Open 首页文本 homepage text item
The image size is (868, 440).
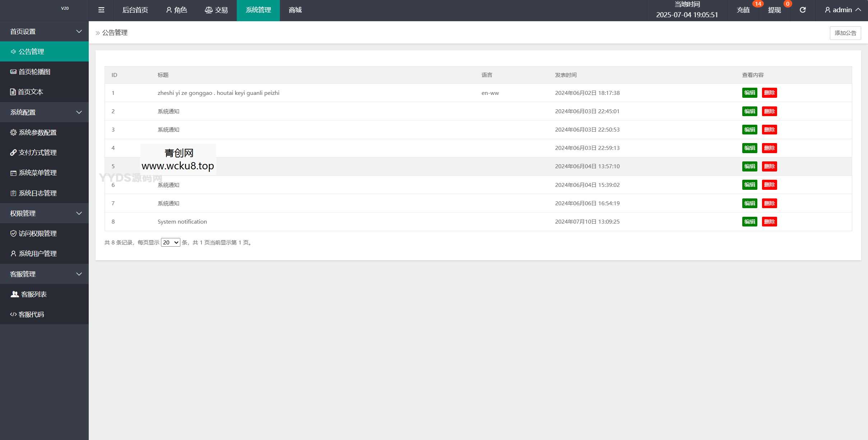click(31, 92)
